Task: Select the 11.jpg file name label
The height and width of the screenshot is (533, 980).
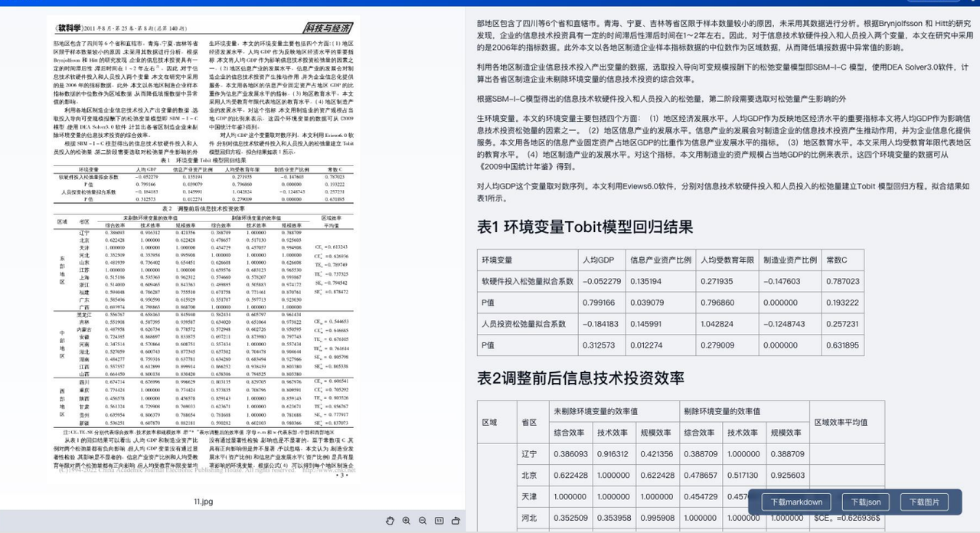Action: [203, 502]
